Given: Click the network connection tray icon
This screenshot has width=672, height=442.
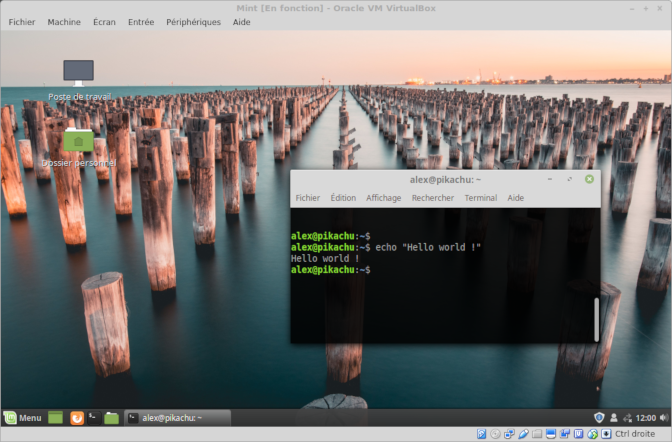Looking at the screenshot, I should point(627,417).
